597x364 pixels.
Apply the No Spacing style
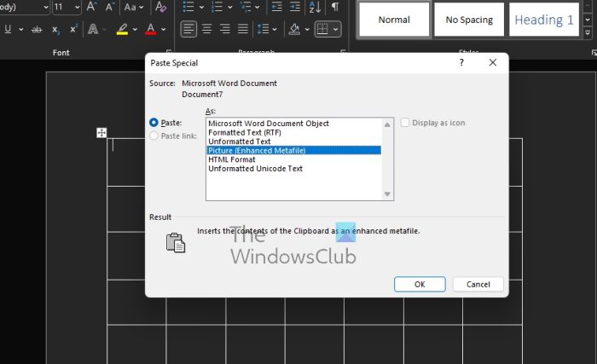pyautogui.click(x=469, y=20)
